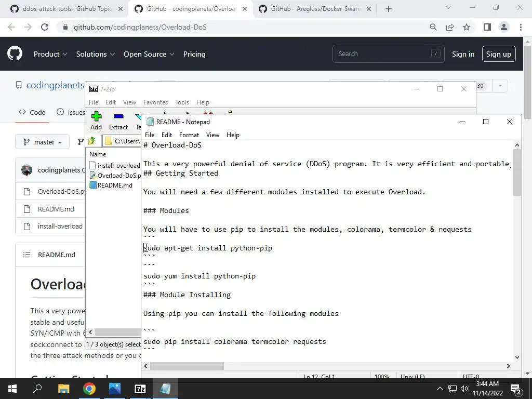532x399 pixels.
Task: Open the Windows Start menu
Action: point(12,389)
